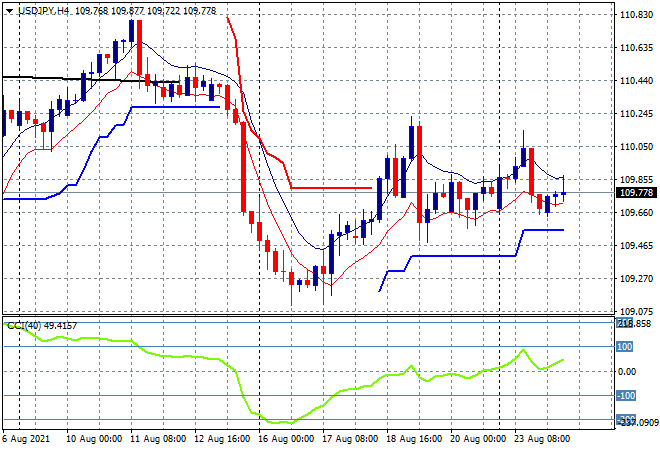Image resolution: width=660 pixels, height=450 pixels.
Task: Click the 110.635 price scale label
Action: pos(636,48)
